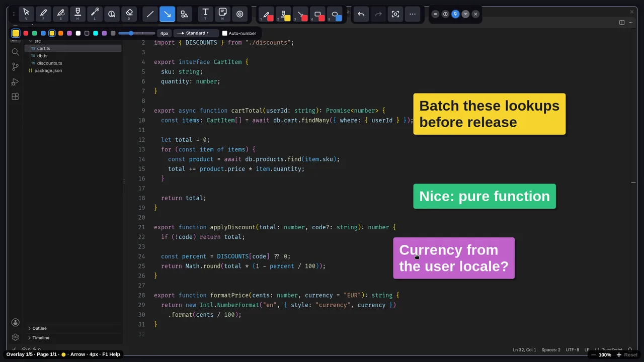Select the arrow drawing tool

[167, 14]
